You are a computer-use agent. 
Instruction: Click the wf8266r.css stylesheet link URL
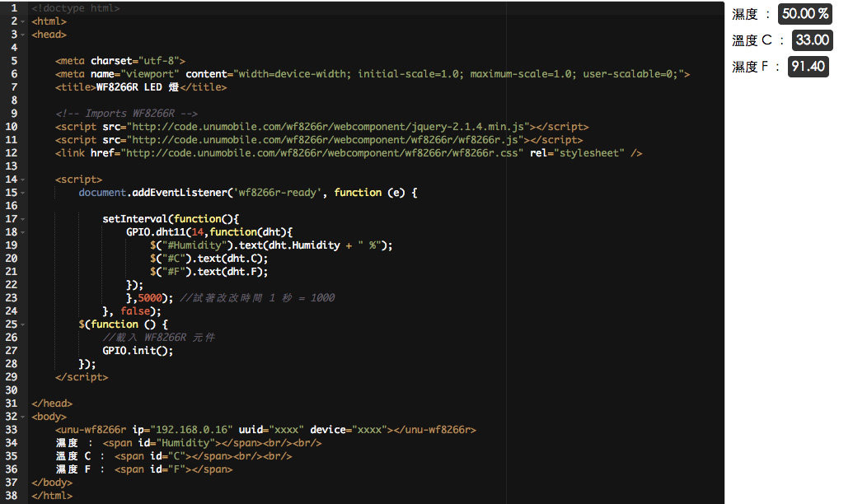tap(322, 153)
